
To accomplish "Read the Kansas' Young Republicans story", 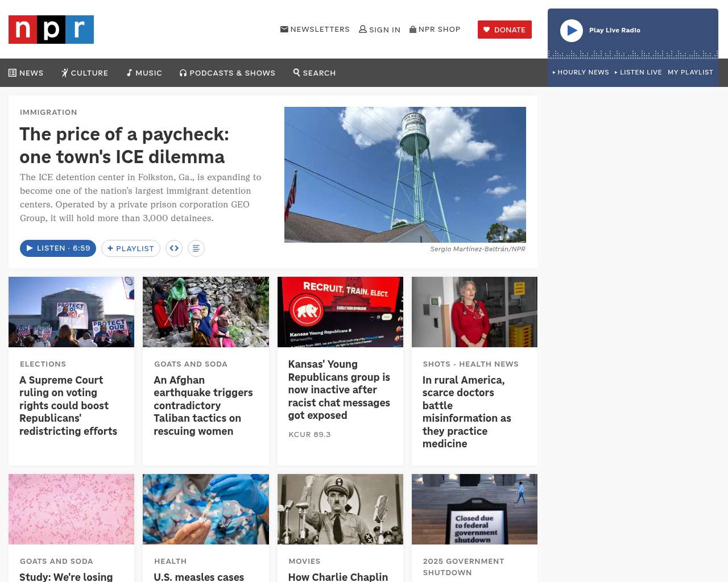I will click(339, 390).
